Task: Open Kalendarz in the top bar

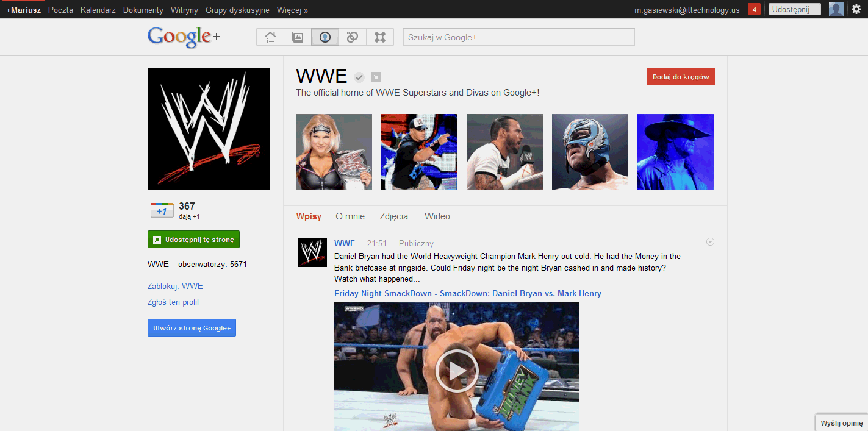Action: (98, 10)
